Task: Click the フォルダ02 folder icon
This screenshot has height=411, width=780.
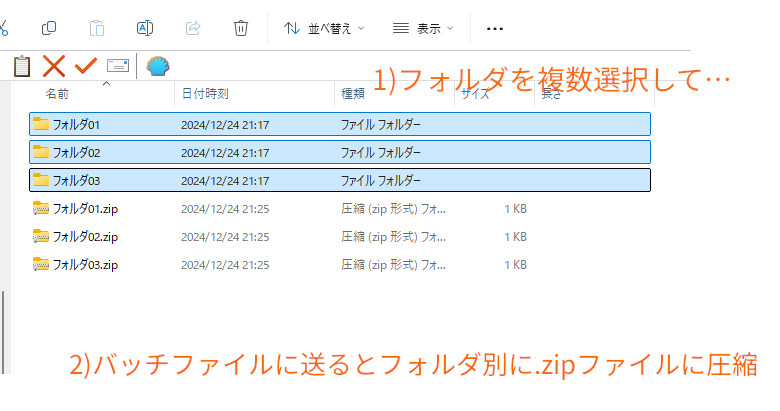Action: pyautogui.click(x=41, y=151)
